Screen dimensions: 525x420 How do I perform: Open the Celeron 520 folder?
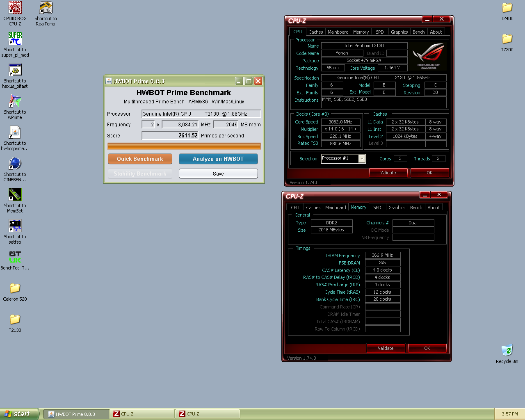pos(15,288)
